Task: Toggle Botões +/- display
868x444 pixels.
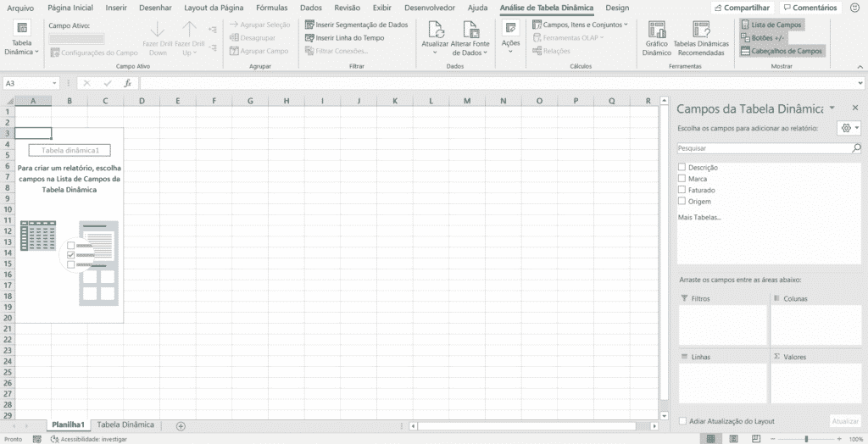Action: 764,37
